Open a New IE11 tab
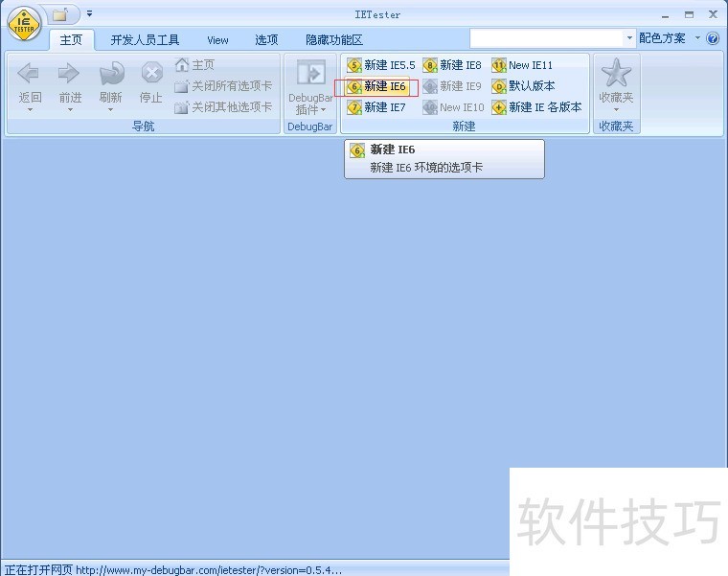Image resolution: width=728 pixels, height=576 pixels. (x=522, y=65)
